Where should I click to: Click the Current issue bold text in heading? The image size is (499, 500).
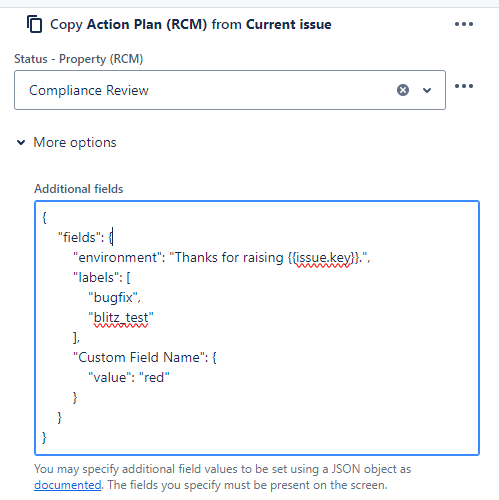pos(289,25)
